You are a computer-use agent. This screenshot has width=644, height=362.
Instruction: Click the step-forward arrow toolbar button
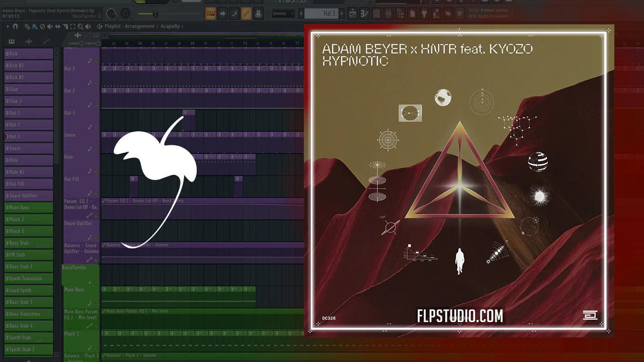click(x=222, y=14)
